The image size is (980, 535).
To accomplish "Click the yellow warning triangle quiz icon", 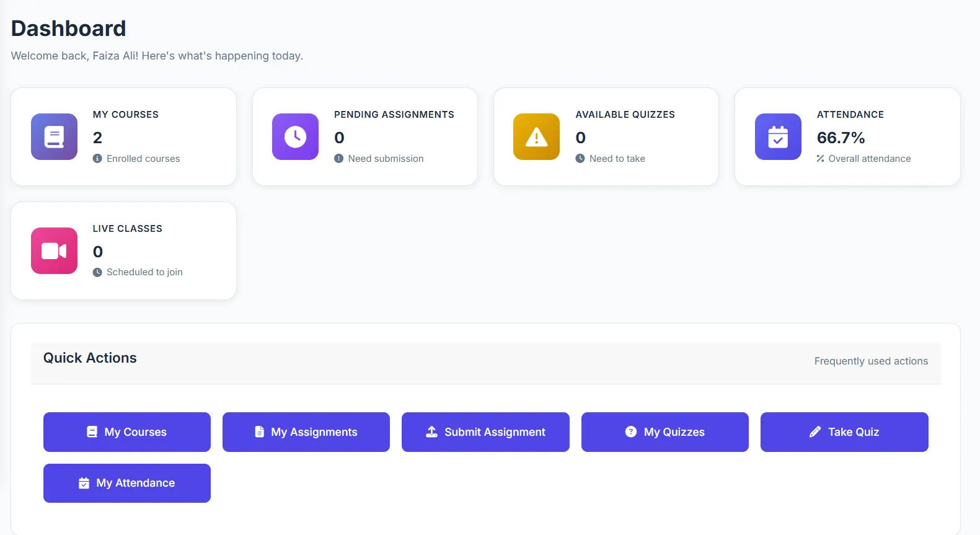I will pyautogui.click(x=536, y=136).
